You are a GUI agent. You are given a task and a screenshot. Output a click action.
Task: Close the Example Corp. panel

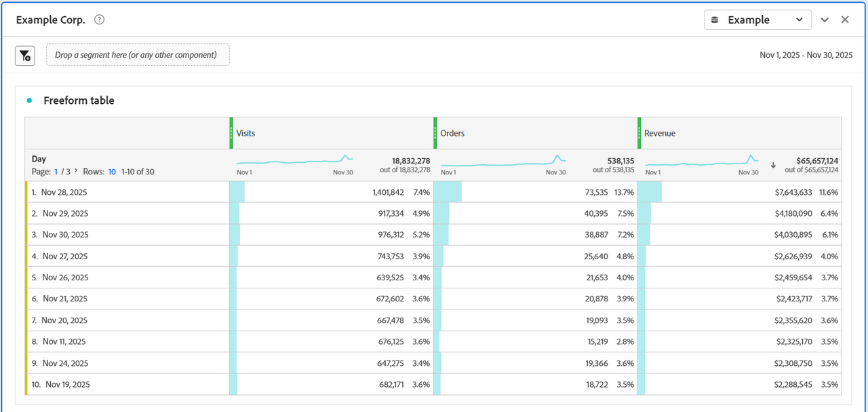click(x=845, y=20)
